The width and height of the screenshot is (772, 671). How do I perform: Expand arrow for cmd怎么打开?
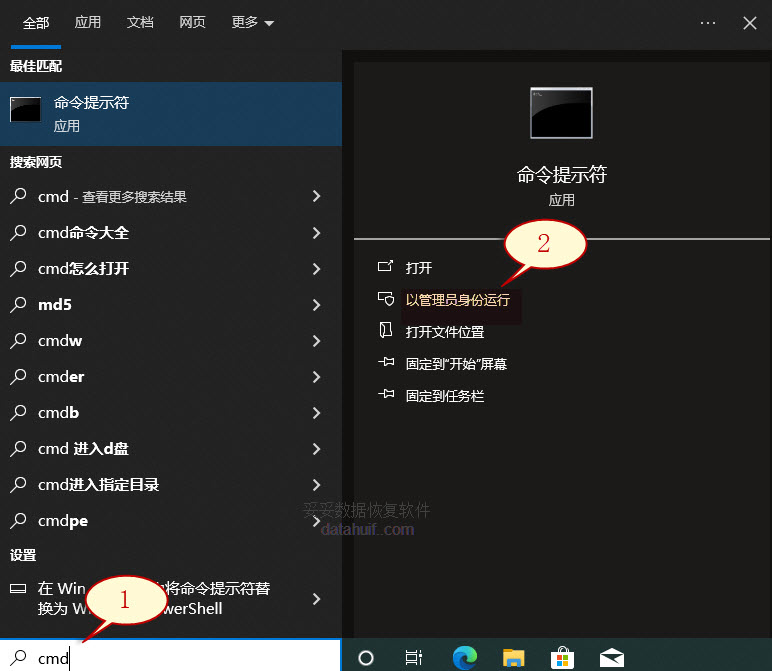317,268
